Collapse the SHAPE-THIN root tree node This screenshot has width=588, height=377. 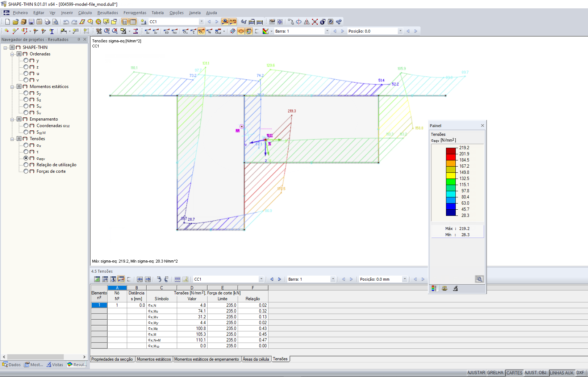(5, 47)
